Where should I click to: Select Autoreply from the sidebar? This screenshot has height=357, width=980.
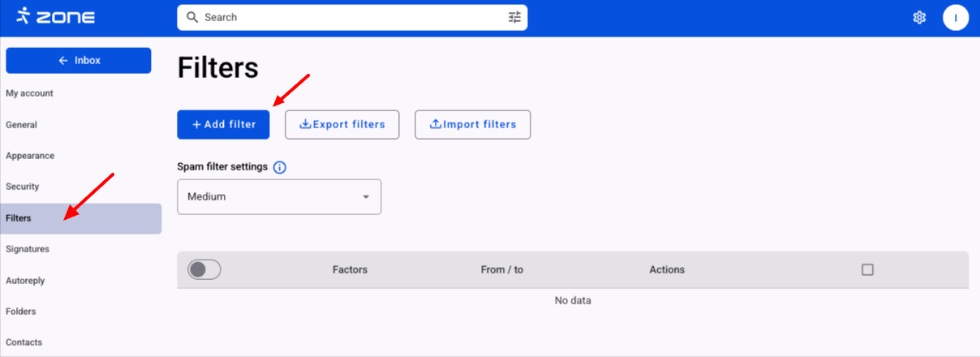click(x=25, y=281)
